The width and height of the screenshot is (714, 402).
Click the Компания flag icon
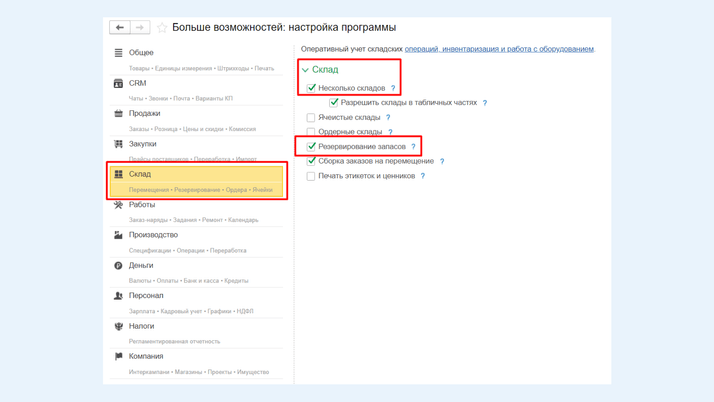[118, 356]
